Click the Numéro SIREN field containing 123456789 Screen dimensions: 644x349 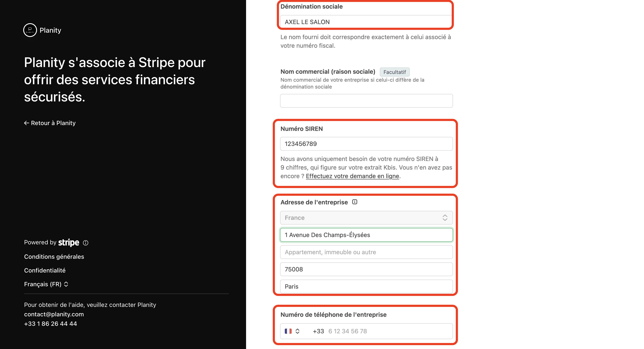[x=366, y=144]
